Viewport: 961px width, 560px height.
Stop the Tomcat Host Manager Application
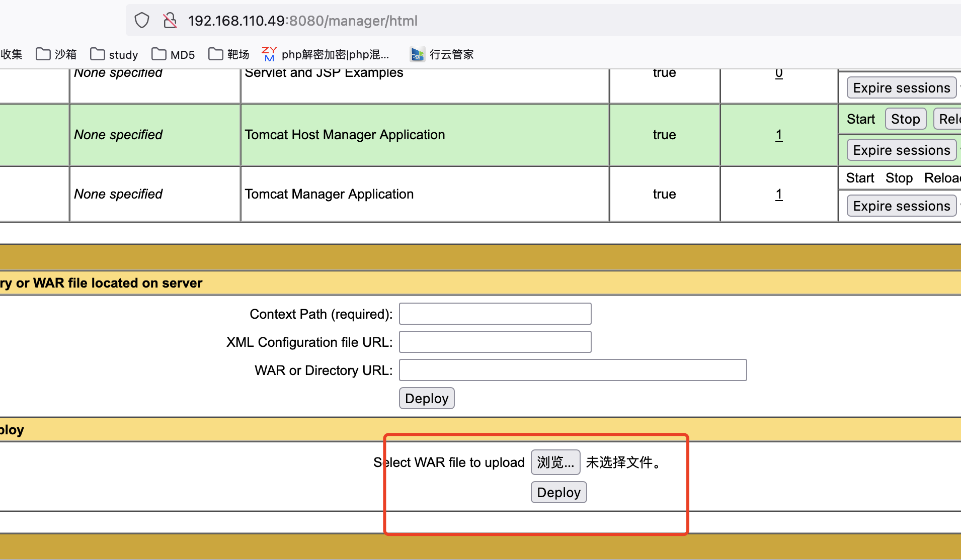tap(906, 119)
